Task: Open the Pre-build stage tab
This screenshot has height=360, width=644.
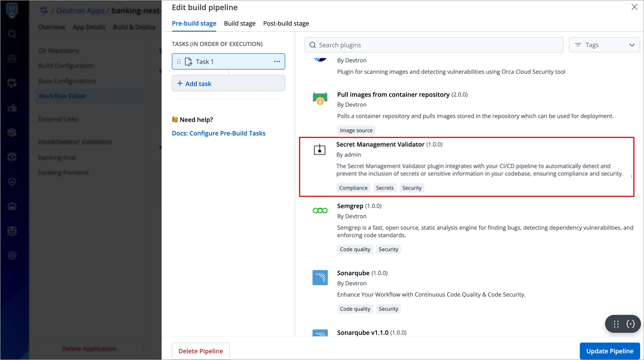Action: tap(194, 23)
